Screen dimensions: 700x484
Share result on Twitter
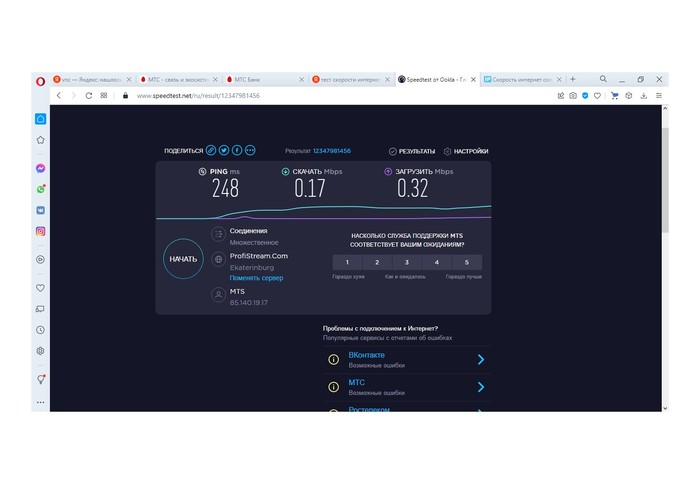tap(224, 150)
